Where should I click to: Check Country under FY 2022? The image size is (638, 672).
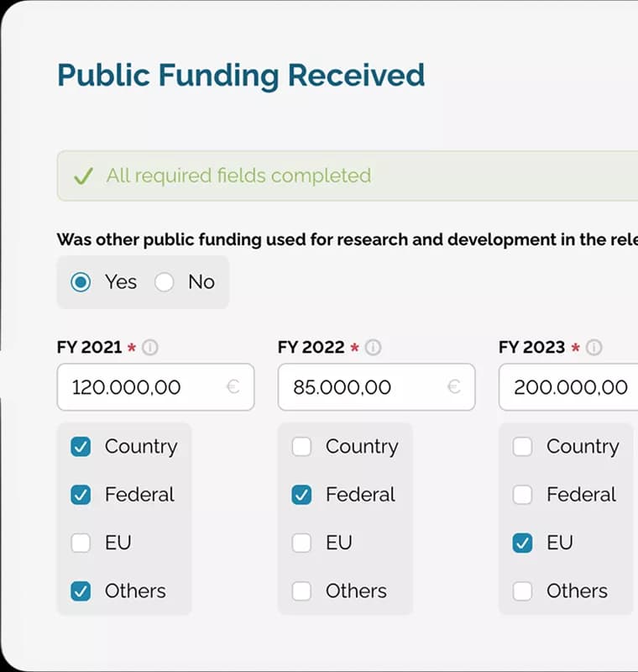(301, 447)
